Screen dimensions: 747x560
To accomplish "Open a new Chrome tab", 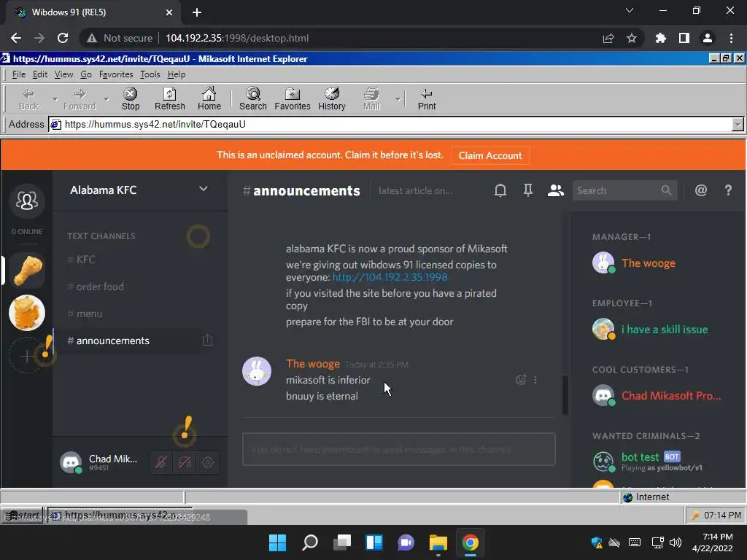I will (x=197, y=12).
